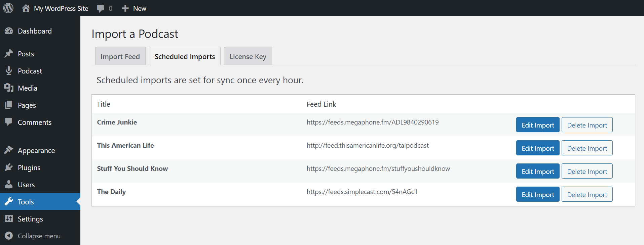
Task: Click the Feed Link column header
Action: 321,104
